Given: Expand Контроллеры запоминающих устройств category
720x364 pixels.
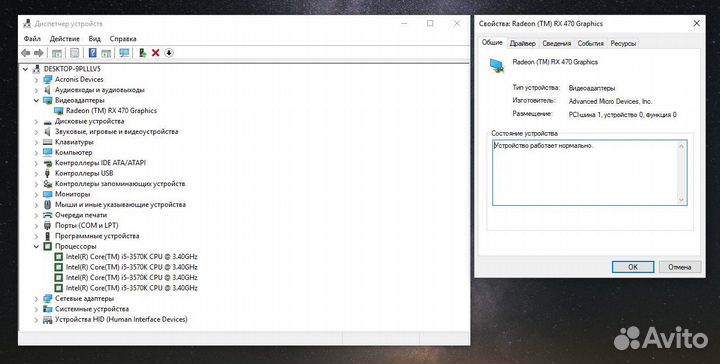Looking at the screenshot, I should click(36, 184).
